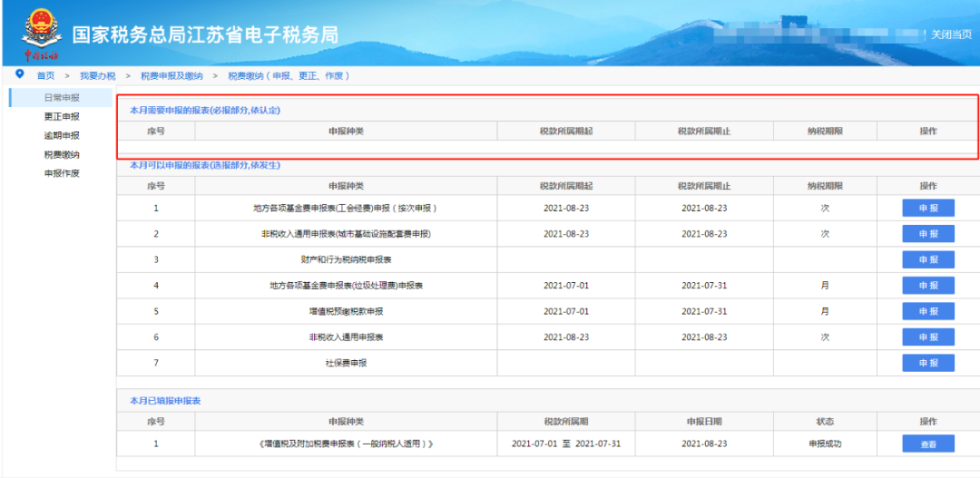
Task: Click 申报成功 status cell
Action: point(825,444)
